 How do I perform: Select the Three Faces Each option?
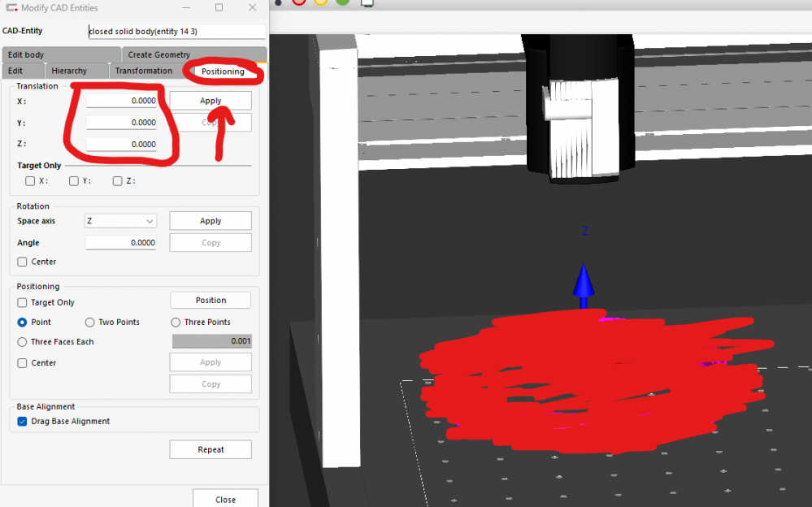(23, 342)
